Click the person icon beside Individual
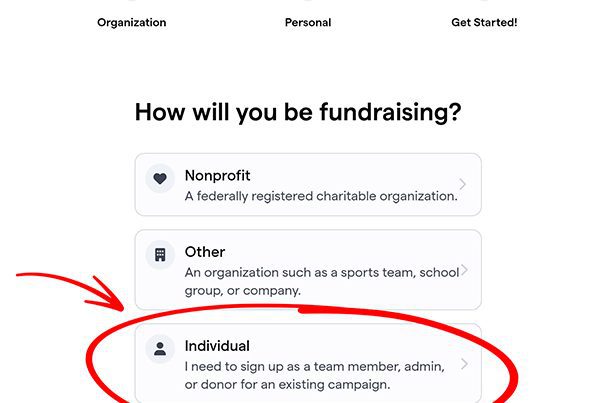 (160, 349)
